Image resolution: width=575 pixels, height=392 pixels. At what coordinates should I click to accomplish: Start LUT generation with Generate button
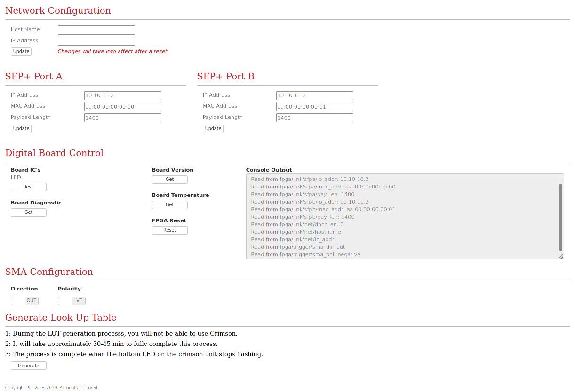(x=29, y=366)
